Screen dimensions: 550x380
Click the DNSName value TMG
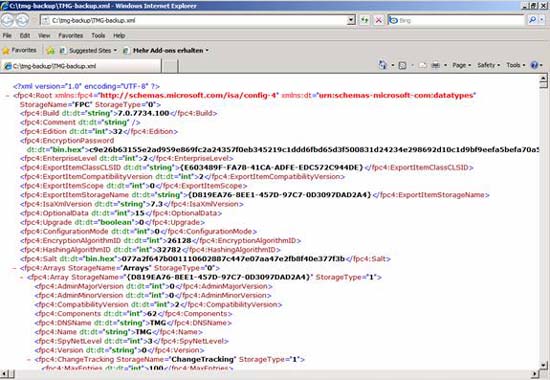pos(158,322)
